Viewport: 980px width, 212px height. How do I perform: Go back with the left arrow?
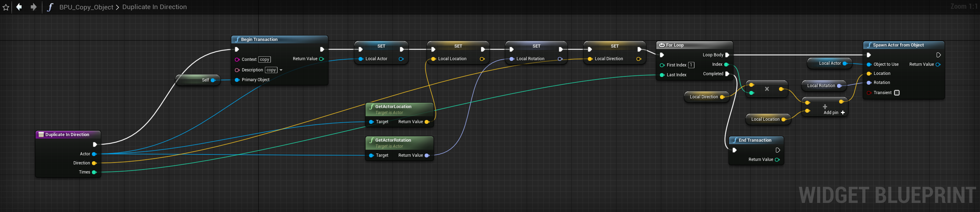(19, 7)
